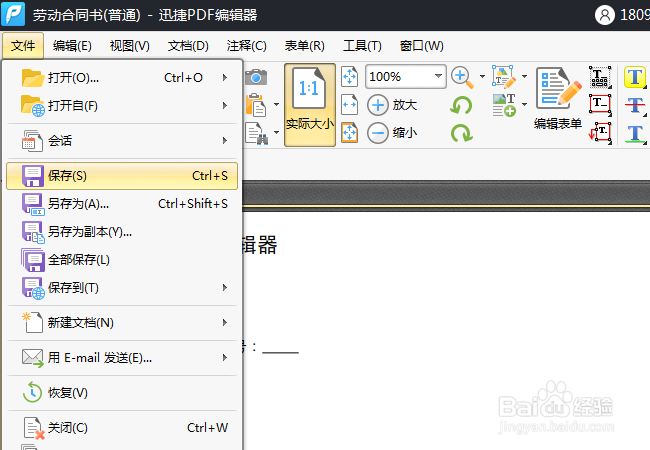Click the fit width icon
This screenshot has height=450, width=650.
[x=349, y=105]
